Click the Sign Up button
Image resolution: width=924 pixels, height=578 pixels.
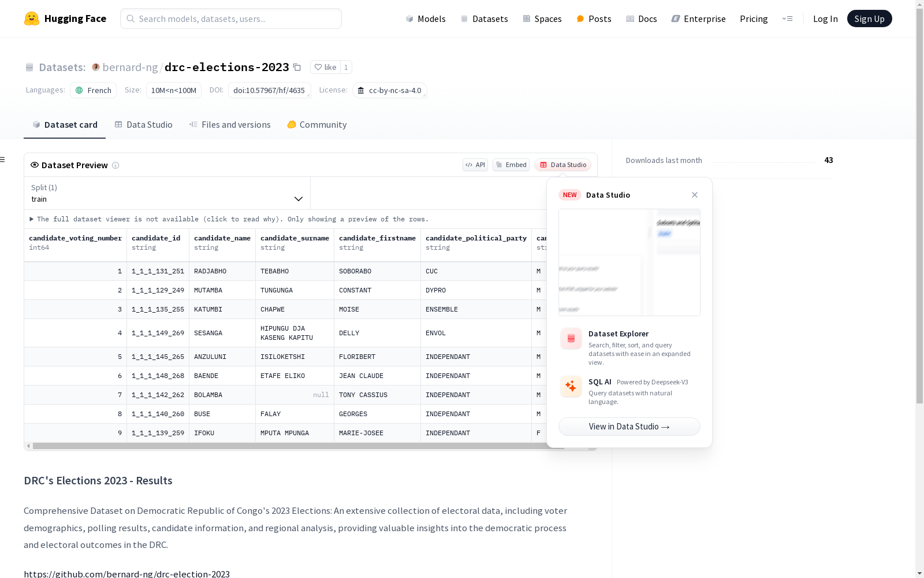pyautogui.click(x=869, y=18)
